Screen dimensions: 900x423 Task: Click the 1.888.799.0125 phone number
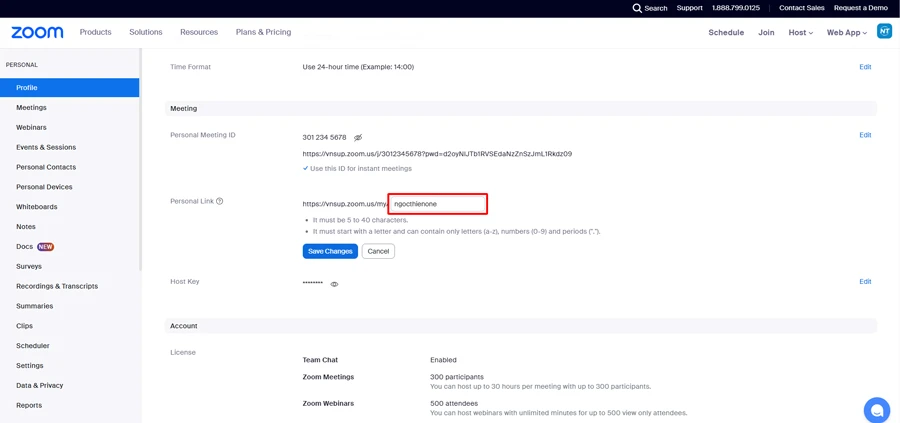click(x=736, y=8)
